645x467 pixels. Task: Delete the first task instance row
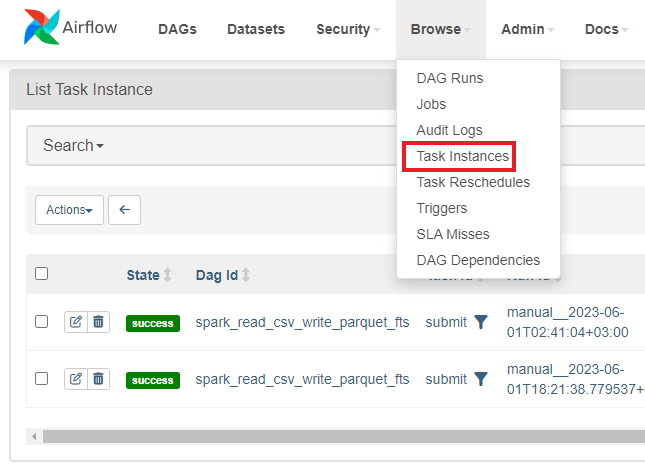click(x=98, y=322)
